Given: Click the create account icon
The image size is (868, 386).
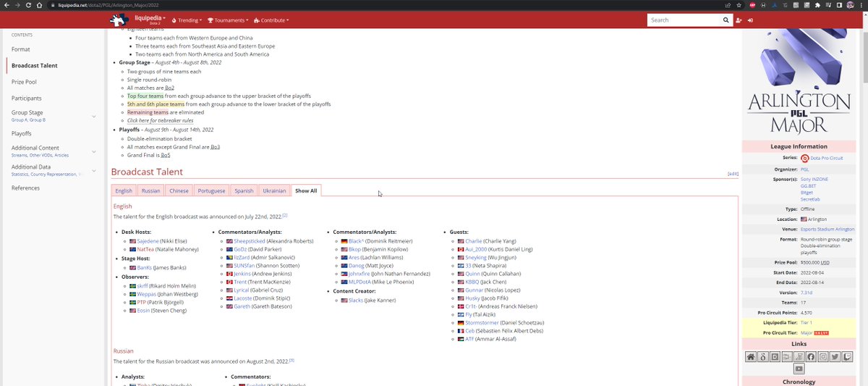Looking at the screenshot, I should click(739, 20).
